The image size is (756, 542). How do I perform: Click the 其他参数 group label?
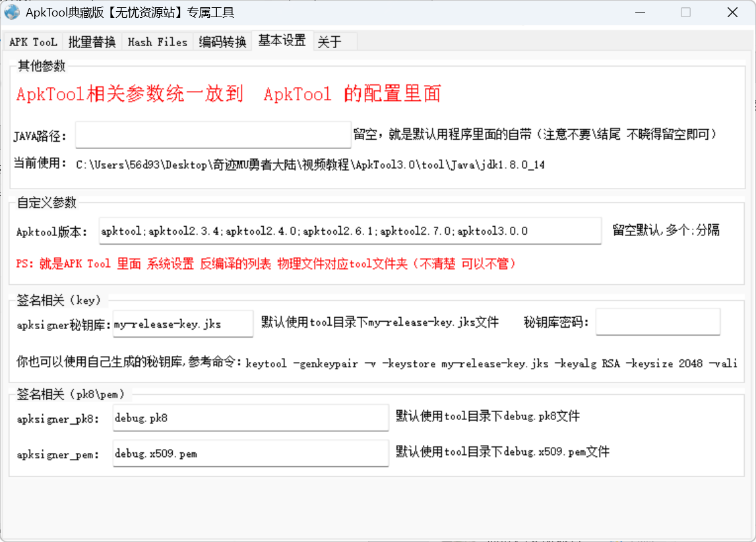(42, 66)
